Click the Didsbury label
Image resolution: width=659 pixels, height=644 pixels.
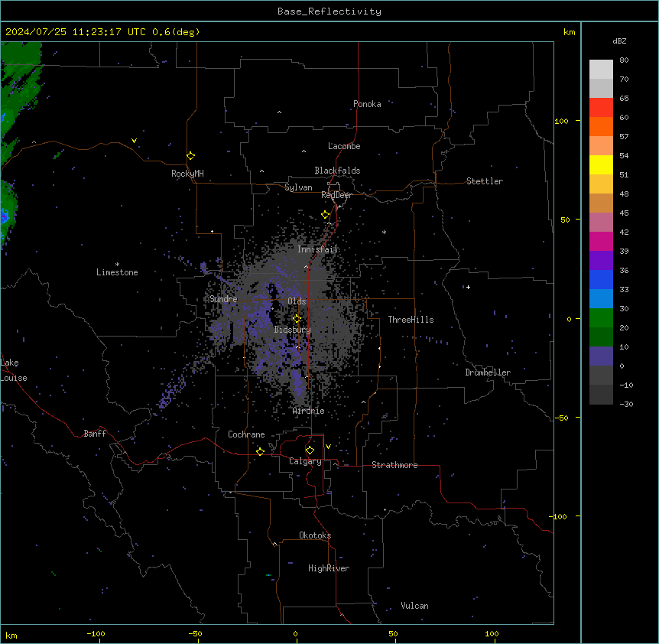[x=293, y=330]
